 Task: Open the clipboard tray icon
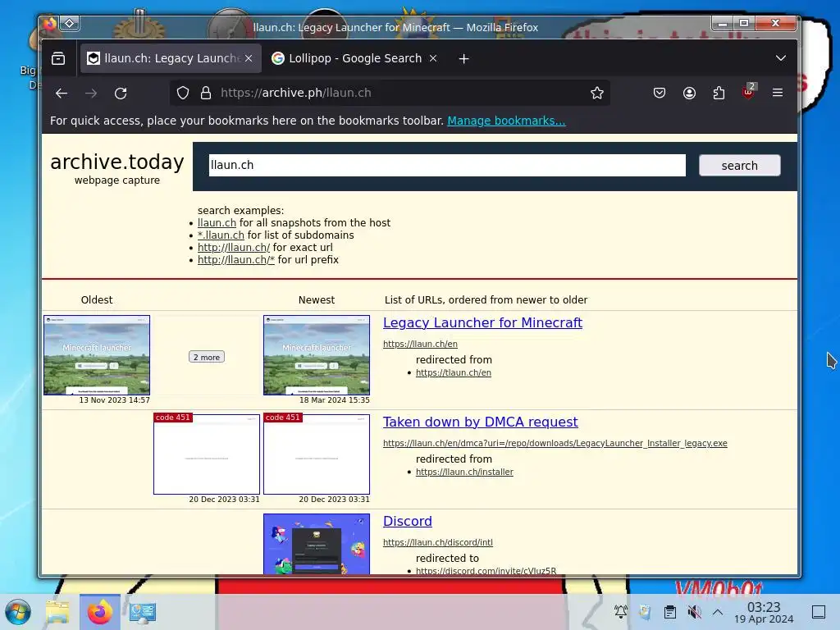[669, 612]
